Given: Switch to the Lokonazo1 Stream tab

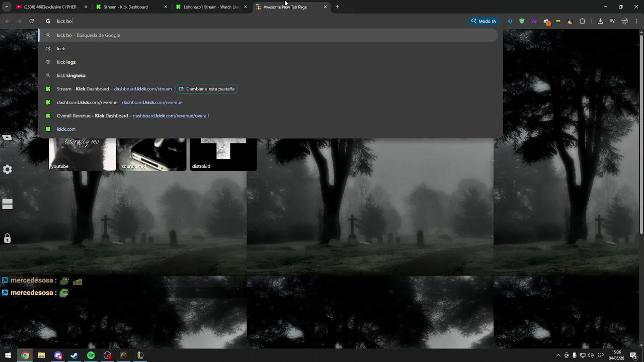Looking at the screenshot, I should [x=211, y=7].
